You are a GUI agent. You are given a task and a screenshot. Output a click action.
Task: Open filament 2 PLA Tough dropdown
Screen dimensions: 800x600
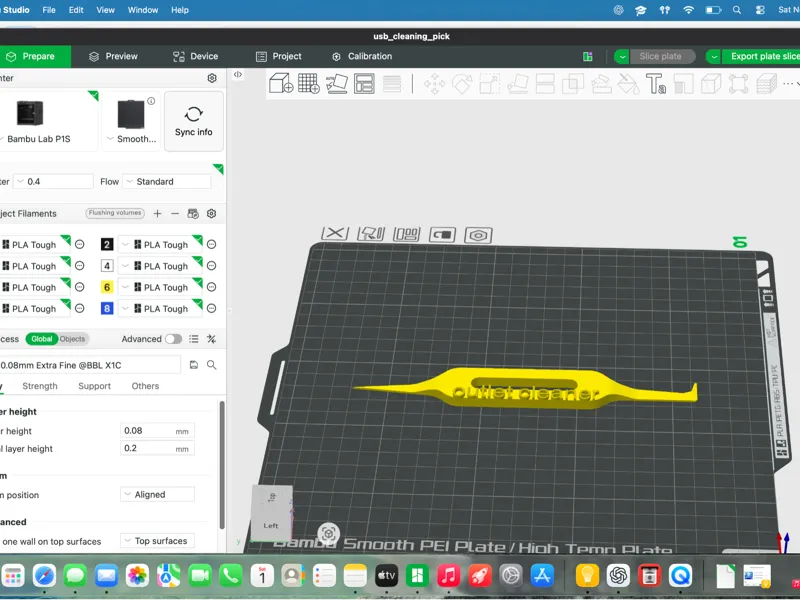(x=160, y=245)
